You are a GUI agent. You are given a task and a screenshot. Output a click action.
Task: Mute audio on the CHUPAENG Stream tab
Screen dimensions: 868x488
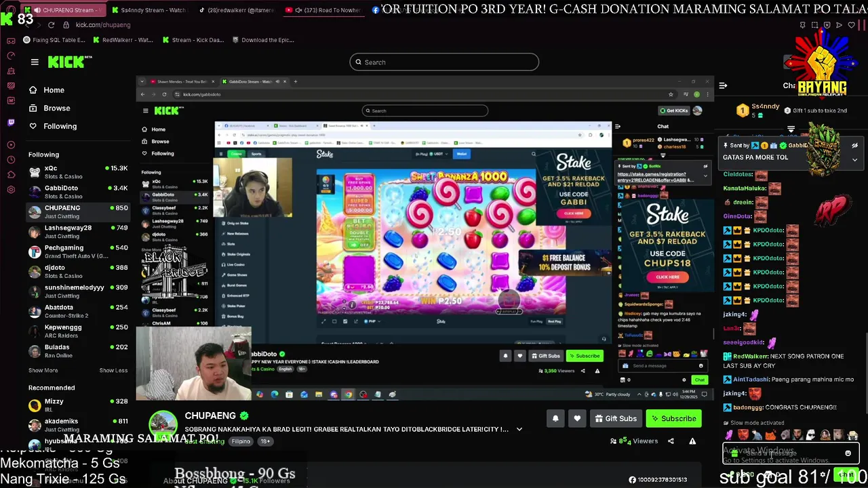coord(37,10)
